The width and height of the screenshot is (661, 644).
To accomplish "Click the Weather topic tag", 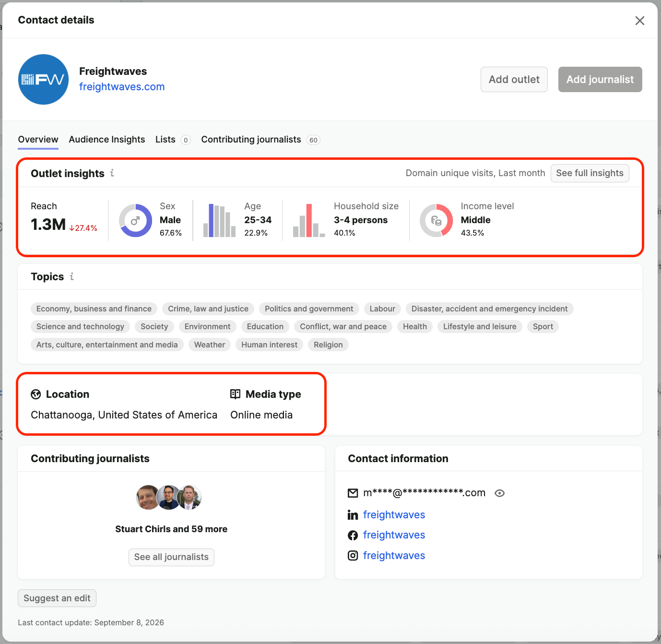I will pos(210,345).
